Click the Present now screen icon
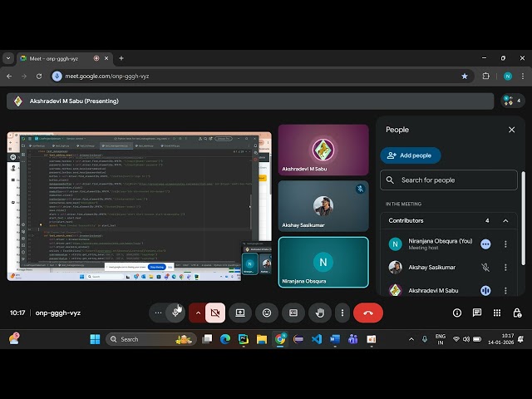Screen dimensions: 532x399 click(x=240, y=313)
